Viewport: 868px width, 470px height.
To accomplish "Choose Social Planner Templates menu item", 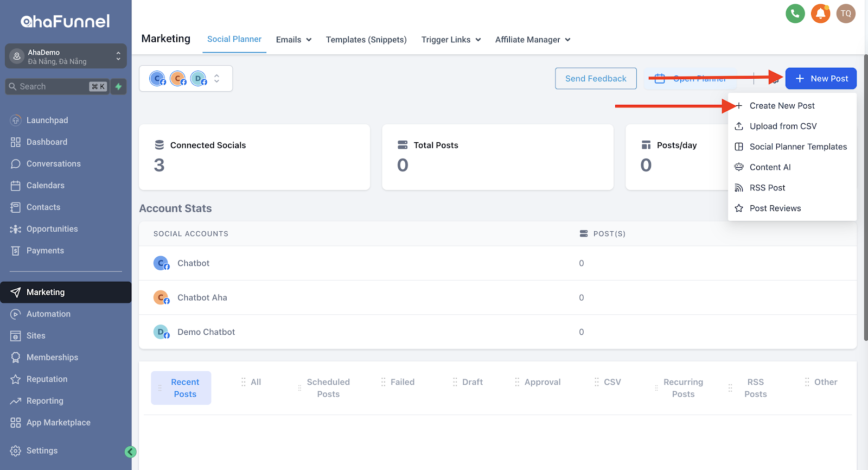I will (792, 147).
